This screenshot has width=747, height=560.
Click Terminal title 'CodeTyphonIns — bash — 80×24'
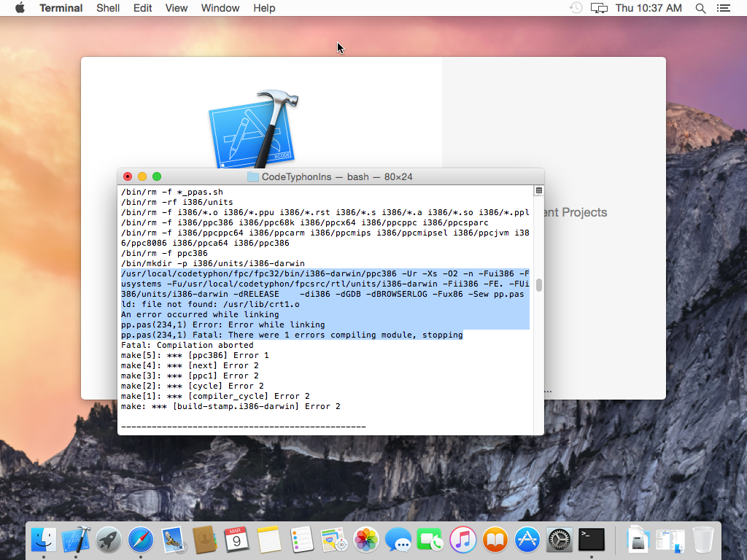pyautogui.click(x=337, y=176)
